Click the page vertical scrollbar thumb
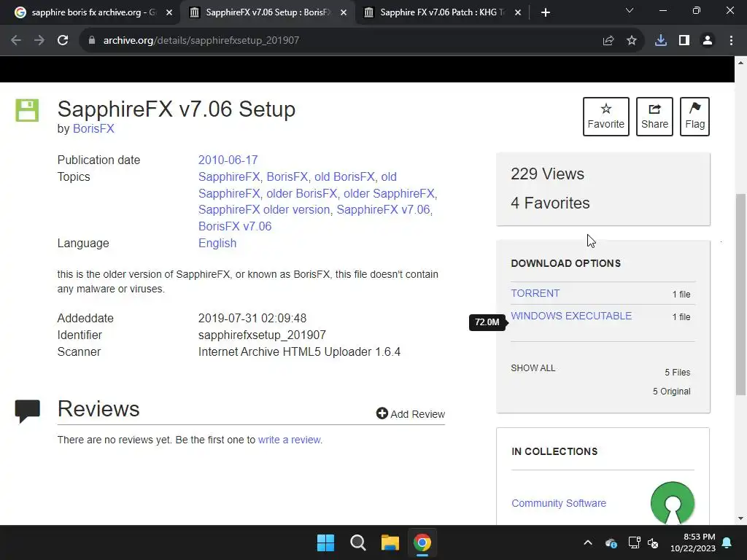The image size is (747, 560). [x=740, y=294]
